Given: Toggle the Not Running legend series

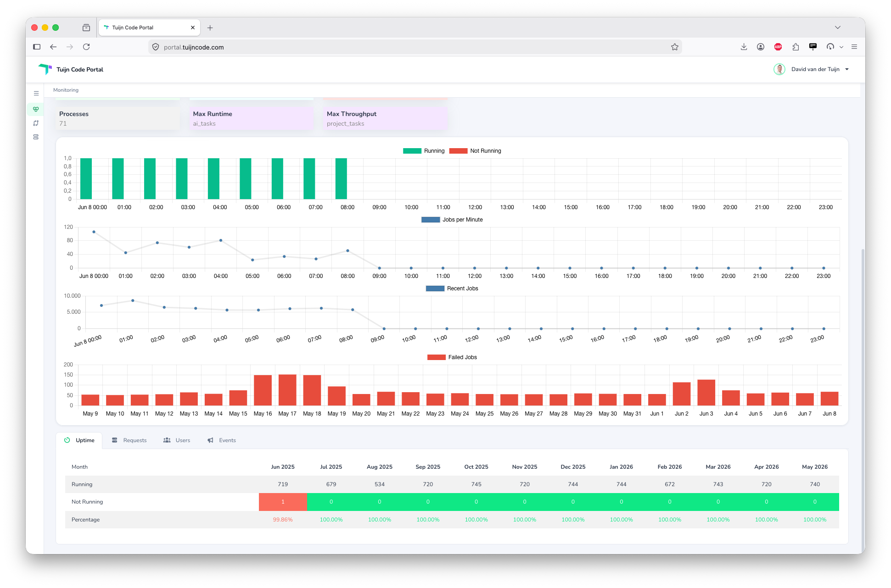Looking at the screenshot, I should 475,151.
